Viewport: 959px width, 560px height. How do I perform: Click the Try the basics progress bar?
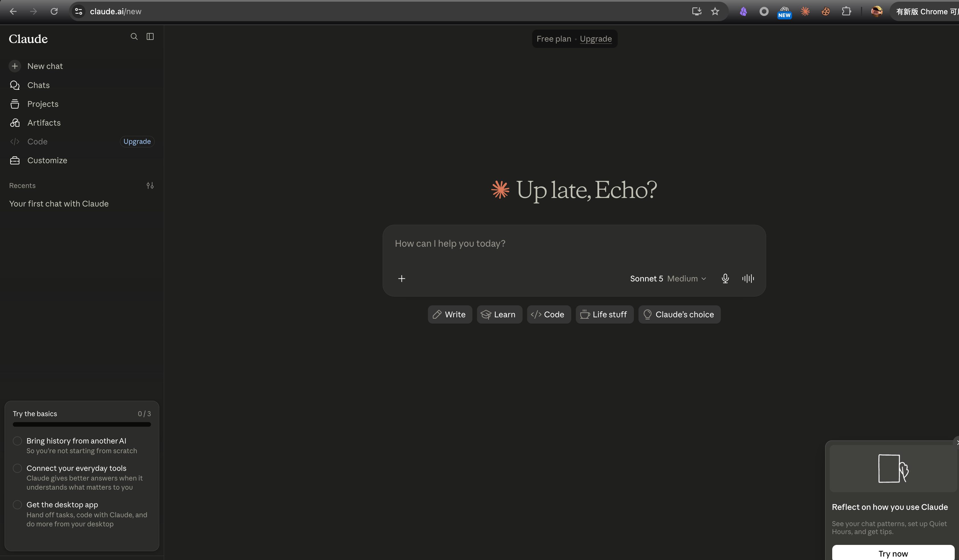point(82,425)
